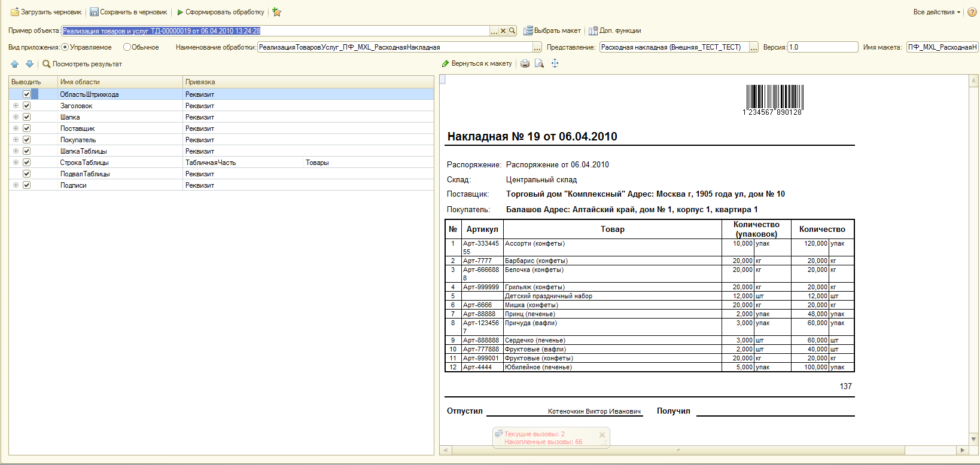Click the Наименование обработки input field
This screenshot has width=980, height=465.
pos(395,47)
